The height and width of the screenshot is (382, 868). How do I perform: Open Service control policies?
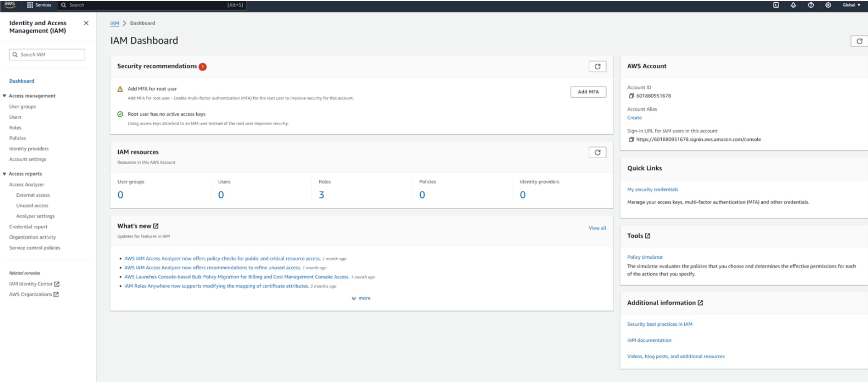[35, 248]
